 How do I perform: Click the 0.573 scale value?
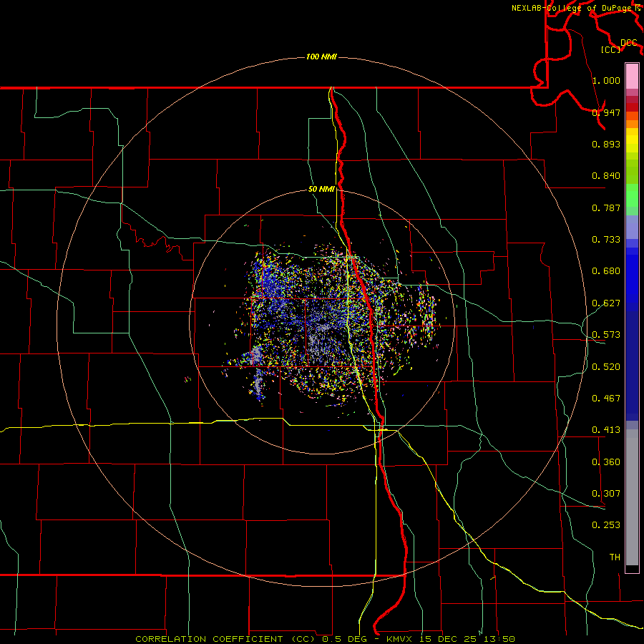point(606,335)
